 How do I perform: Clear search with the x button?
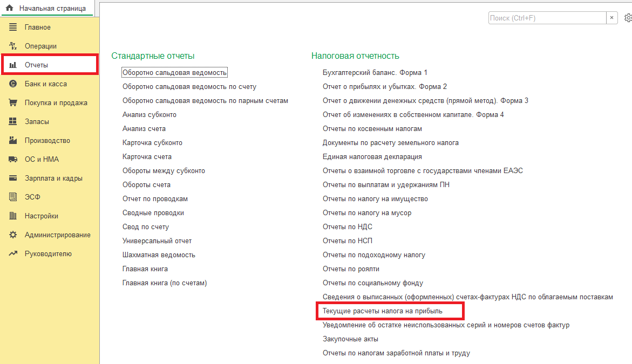click(x=612, y=18)
